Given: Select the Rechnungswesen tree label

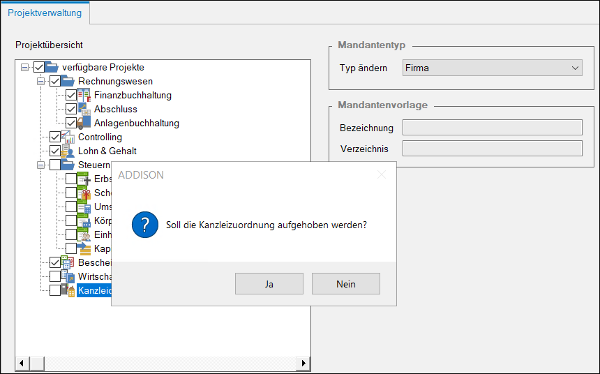Looking at the screenshot, I should (115, 81).
